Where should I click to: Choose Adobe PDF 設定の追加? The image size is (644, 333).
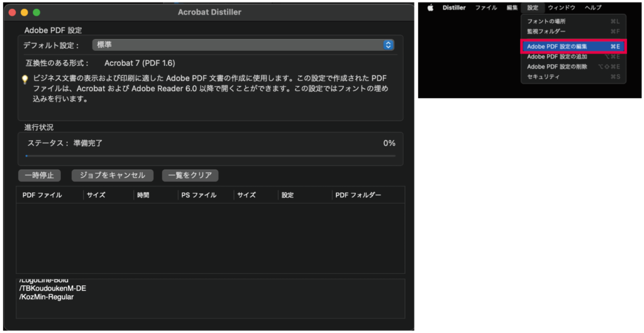pyautogui.click(x=557, y=57)
